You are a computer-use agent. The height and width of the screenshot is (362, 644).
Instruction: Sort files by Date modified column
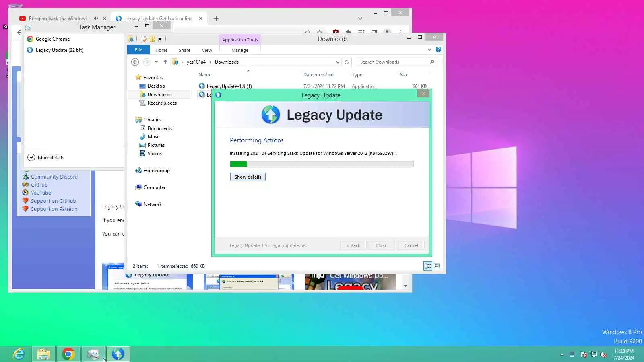pyautogui.click(x=318, y=75)
